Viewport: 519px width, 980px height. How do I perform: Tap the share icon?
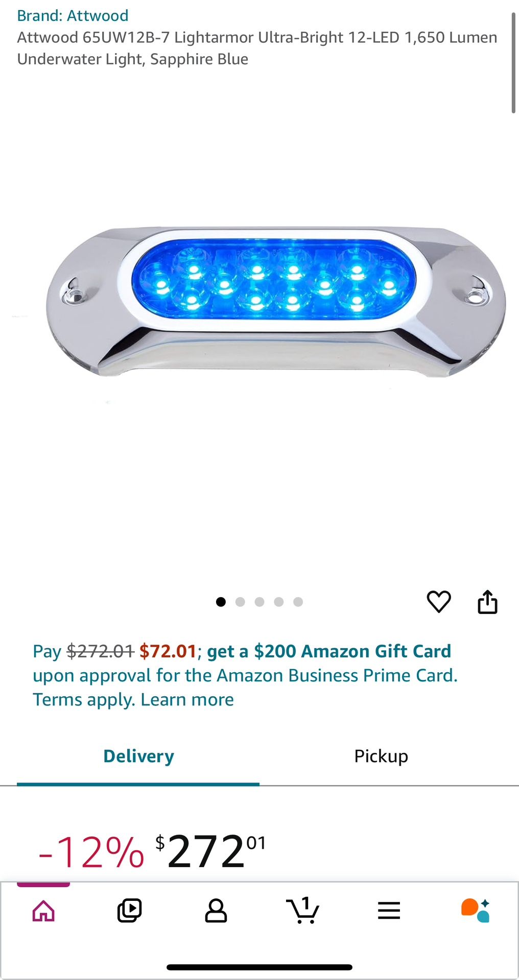click(487, 602)
